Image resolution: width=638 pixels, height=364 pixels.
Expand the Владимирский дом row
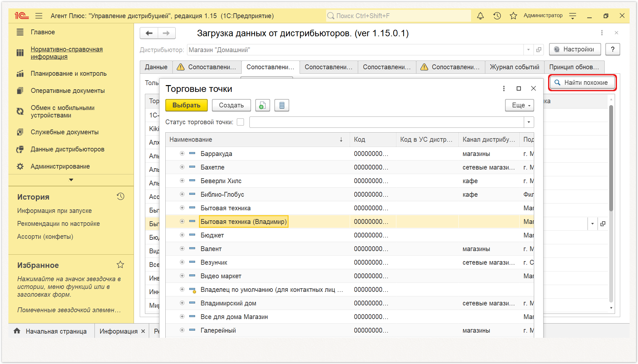182,303
